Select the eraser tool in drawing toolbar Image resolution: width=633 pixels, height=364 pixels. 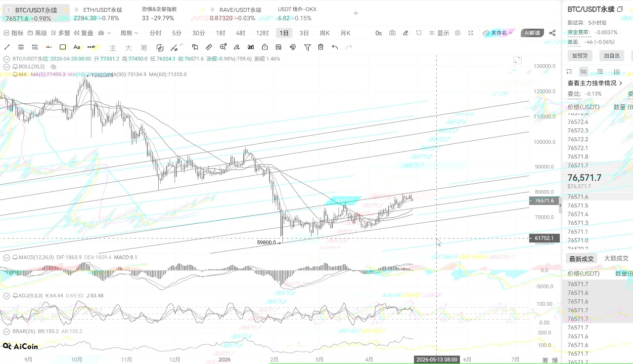point(237,47)
